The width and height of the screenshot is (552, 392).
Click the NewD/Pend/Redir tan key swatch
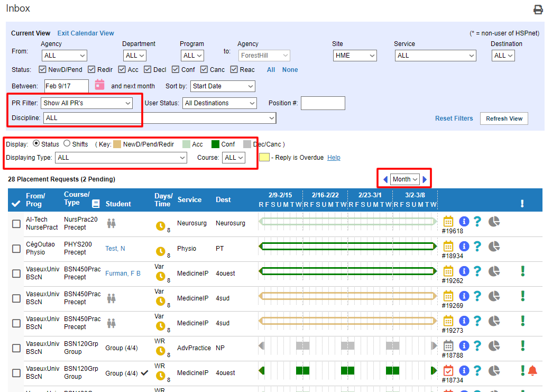(x=117, y=144)
